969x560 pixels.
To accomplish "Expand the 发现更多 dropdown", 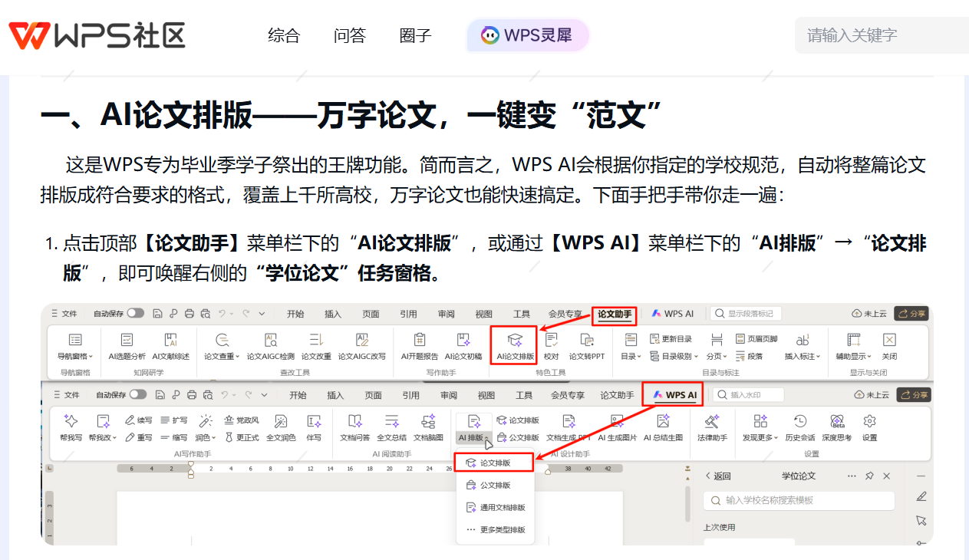I will (x=760, y=427).
